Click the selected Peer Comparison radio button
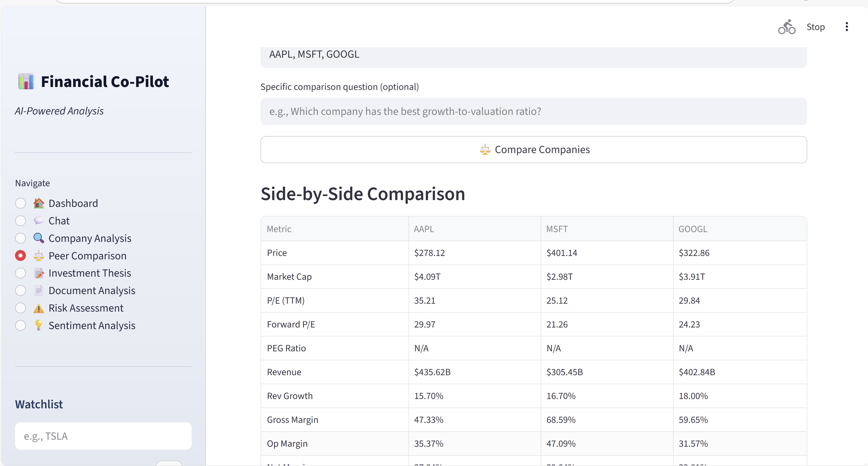The width and height of the screenshot is (868, 466). 20,256
